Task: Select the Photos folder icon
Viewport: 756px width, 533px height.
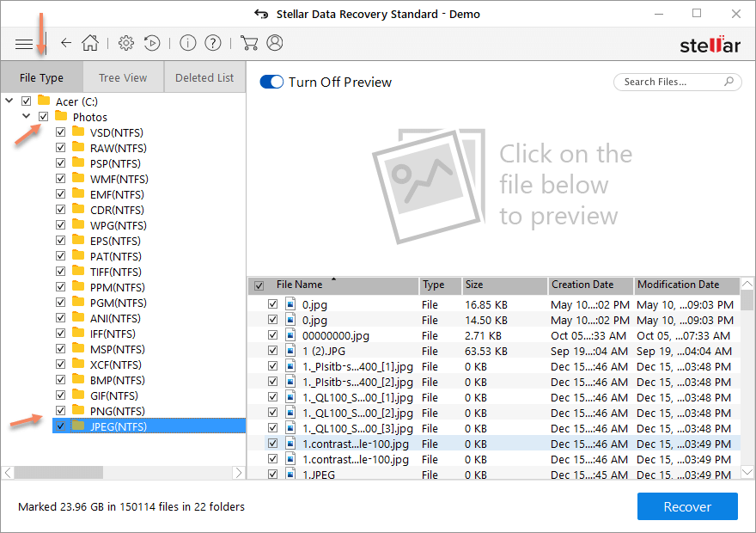Action: (61, 116)
